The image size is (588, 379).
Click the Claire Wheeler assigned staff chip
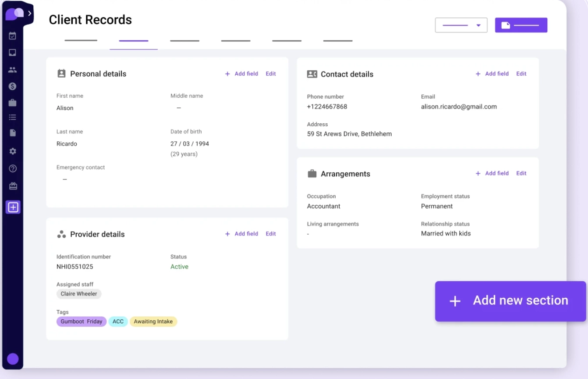[x=78, y=294]
